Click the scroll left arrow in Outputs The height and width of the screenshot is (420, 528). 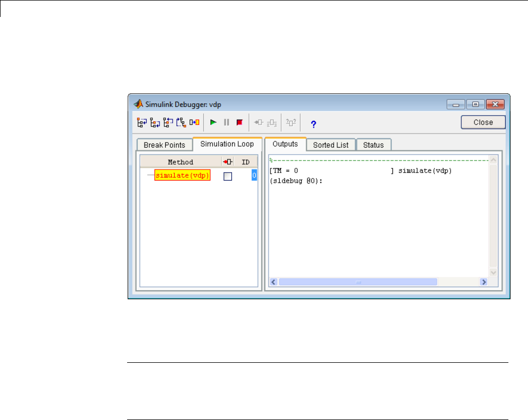(x=273, y=282)
